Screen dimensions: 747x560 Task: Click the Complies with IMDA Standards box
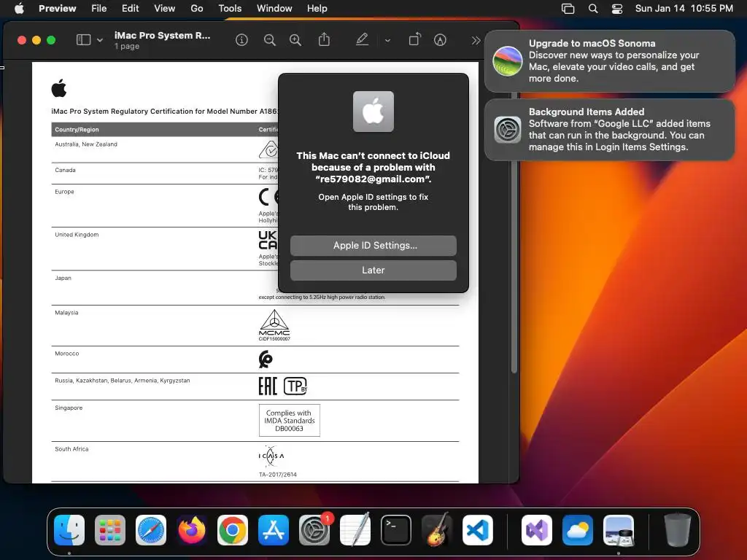pos(289,421)
